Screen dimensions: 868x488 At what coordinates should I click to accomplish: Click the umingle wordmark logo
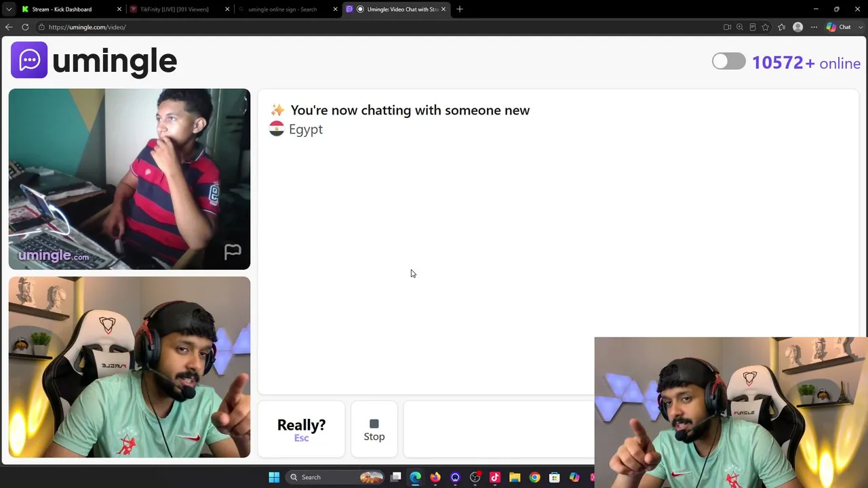click(115, 61)
